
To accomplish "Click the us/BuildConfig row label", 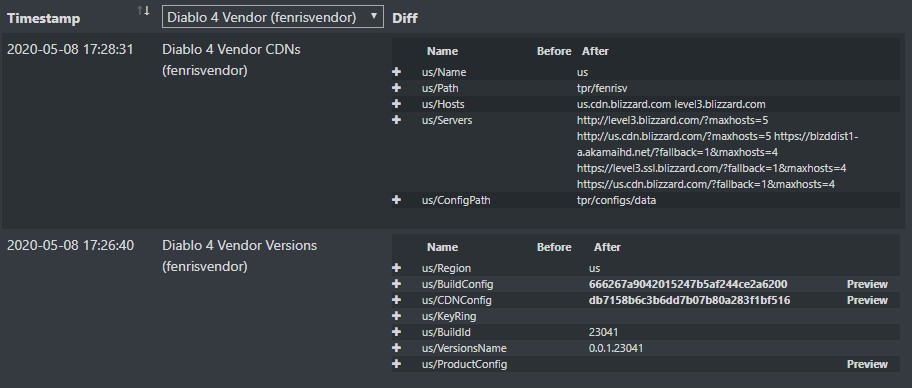I will [458, 284].
